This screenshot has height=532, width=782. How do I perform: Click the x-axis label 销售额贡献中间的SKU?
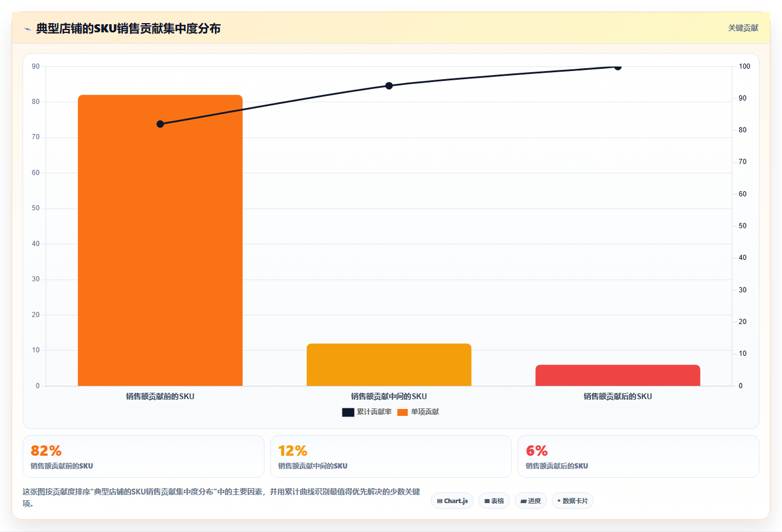point(389,396)
